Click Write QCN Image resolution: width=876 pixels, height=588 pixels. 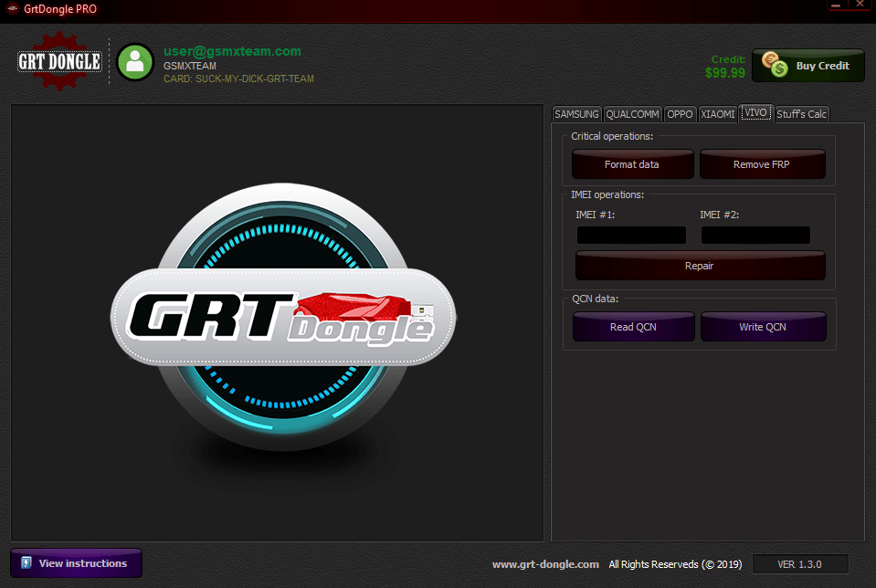click(x=764, y=326)
